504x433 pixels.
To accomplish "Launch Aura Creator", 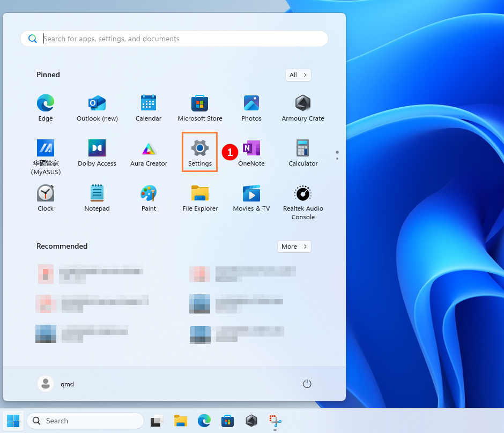I will pos(149,153).
